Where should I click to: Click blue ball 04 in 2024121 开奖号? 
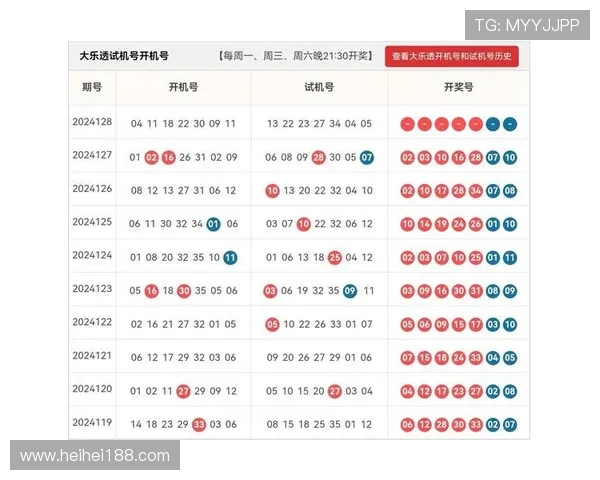tap(493, 358)
